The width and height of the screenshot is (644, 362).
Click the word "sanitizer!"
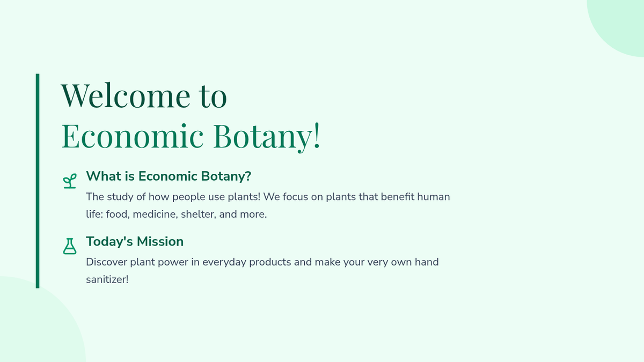(x=107, y=280)
